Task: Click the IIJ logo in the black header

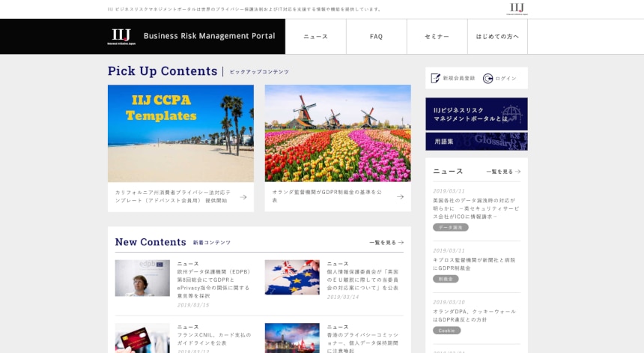Action: pyautogui.click(x=121, y=36)
